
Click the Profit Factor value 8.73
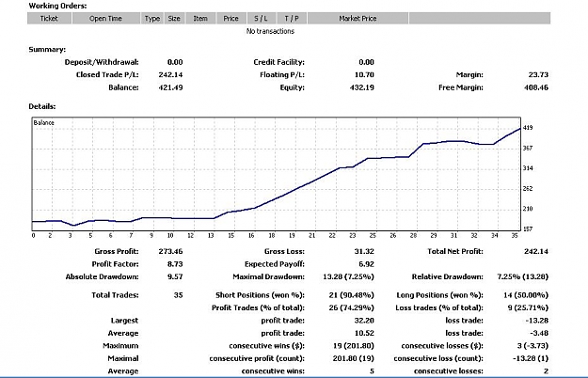click(x=175, y=264)
